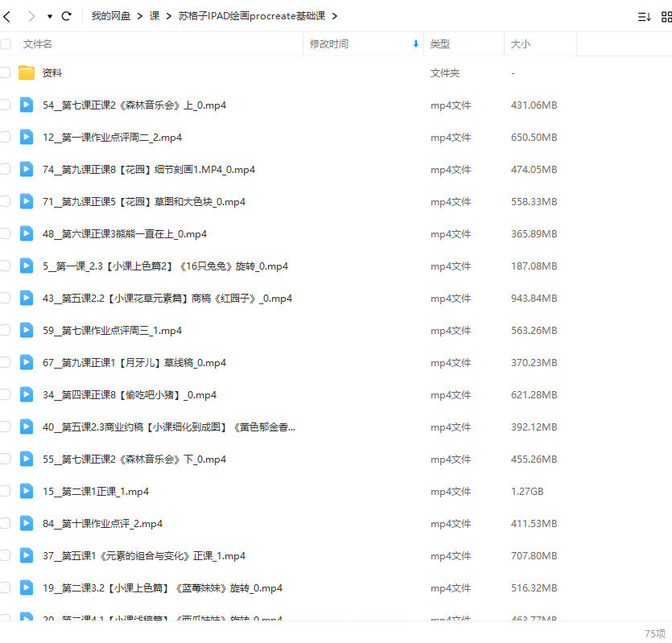Select checkbox for 12_第一课作业点评周二_2.mp4
Screen dimensions: 672x643
[x=6, y=138]
